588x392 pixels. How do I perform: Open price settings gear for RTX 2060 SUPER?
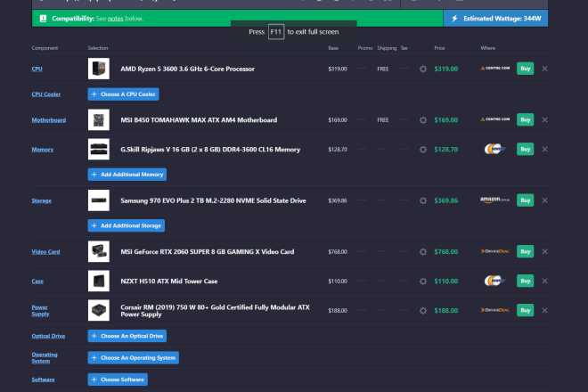tap(423, 252)
